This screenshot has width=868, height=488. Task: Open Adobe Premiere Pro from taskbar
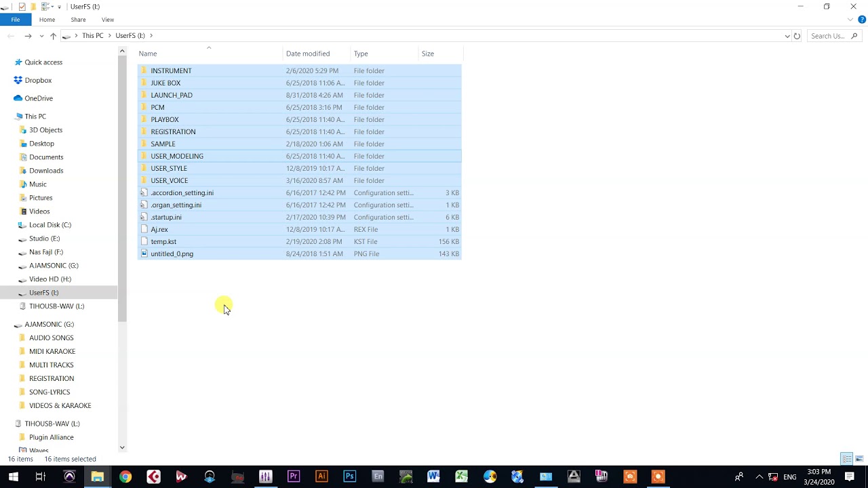coord(294,476)
